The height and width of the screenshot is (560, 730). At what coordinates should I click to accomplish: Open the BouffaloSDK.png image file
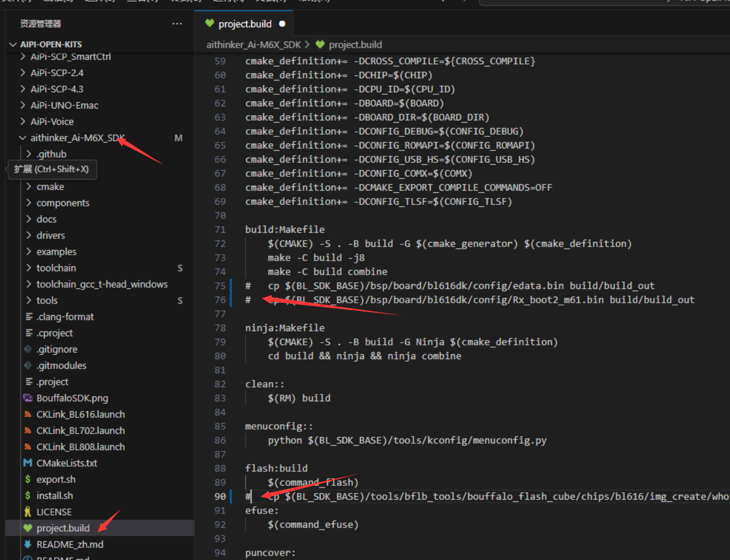(72, 398)
